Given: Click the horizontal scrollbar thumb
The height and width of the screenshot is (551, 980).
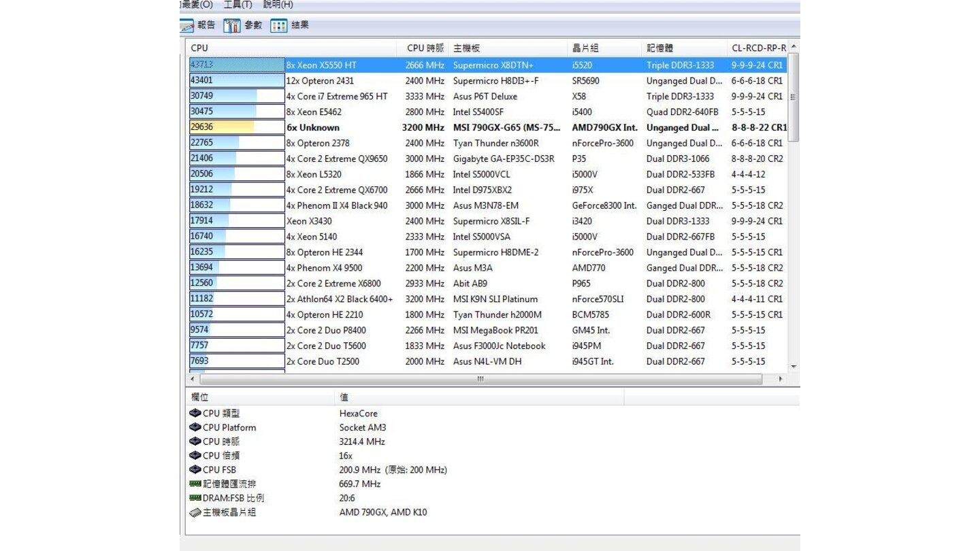Looking at the screenshot, I should pyautogui.click(x=480, y=379).
